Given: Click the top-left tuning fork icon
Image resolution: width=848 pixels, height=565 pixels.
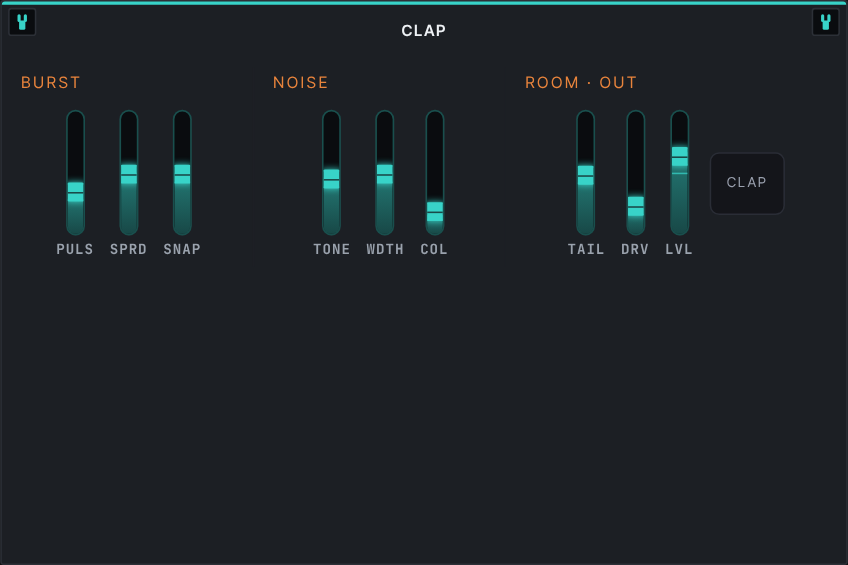Looking at the screenshot, I should click(x=22, y=22).
